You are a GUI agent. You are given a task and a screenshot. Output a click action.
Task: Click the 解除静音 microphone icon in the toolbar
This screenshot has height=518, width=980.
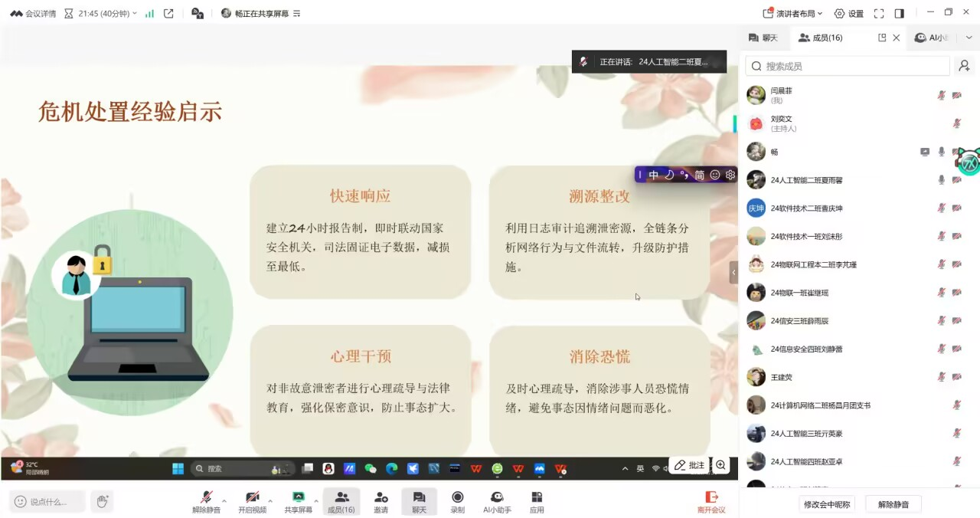(x=206, y=498)
